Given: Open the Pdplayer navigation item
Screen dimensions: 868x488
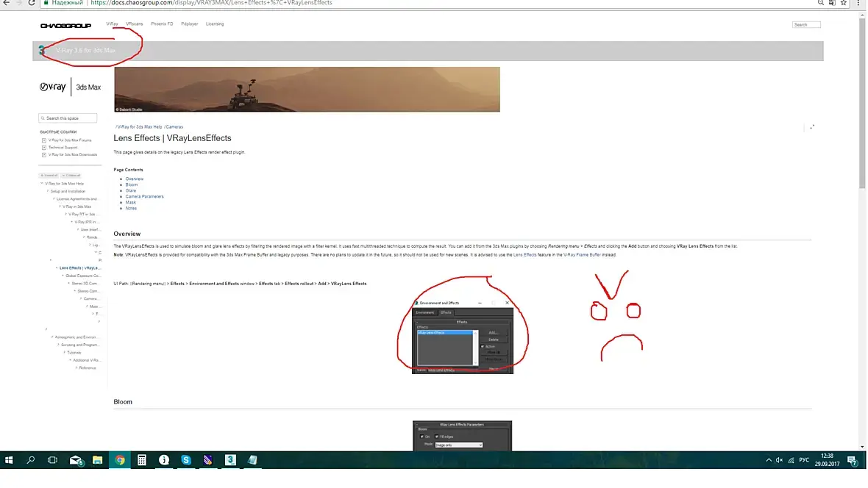Looking at the screenshot, I should click(189, 24).
